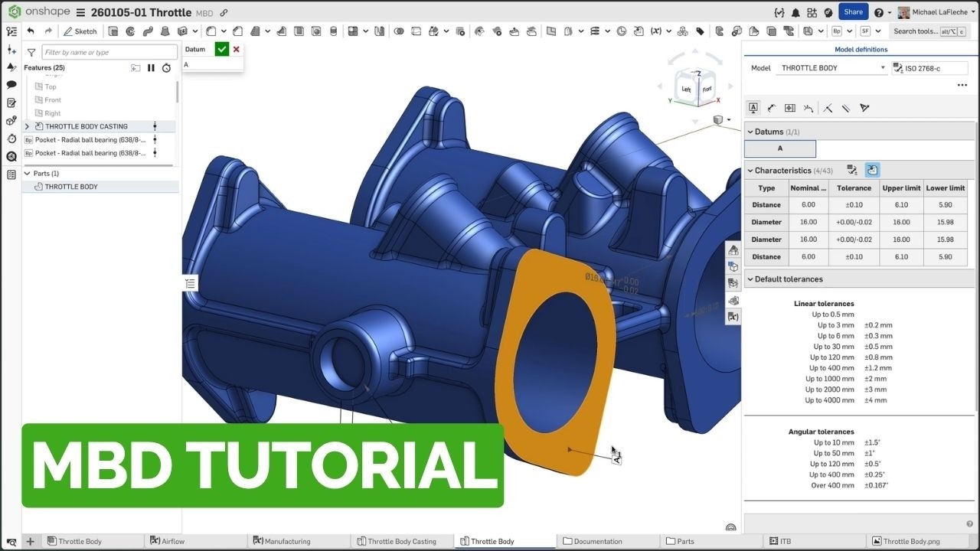Click the Left face of view cube

[x=687, y=90]
